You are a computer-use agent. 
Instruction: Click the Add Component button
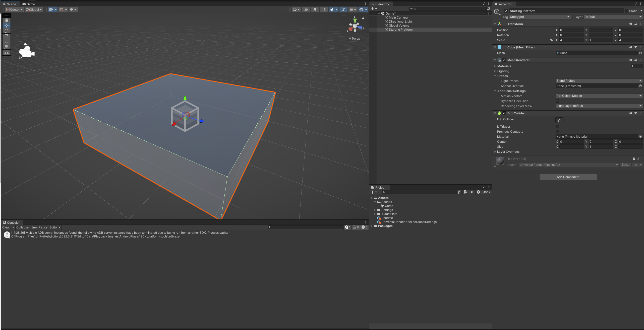568,177
